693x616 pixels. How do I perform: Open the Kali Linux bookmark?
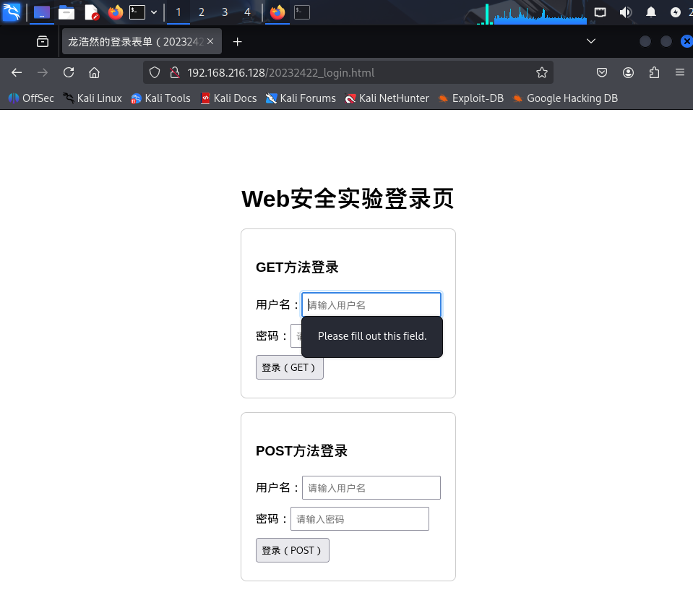click(92, 98)
